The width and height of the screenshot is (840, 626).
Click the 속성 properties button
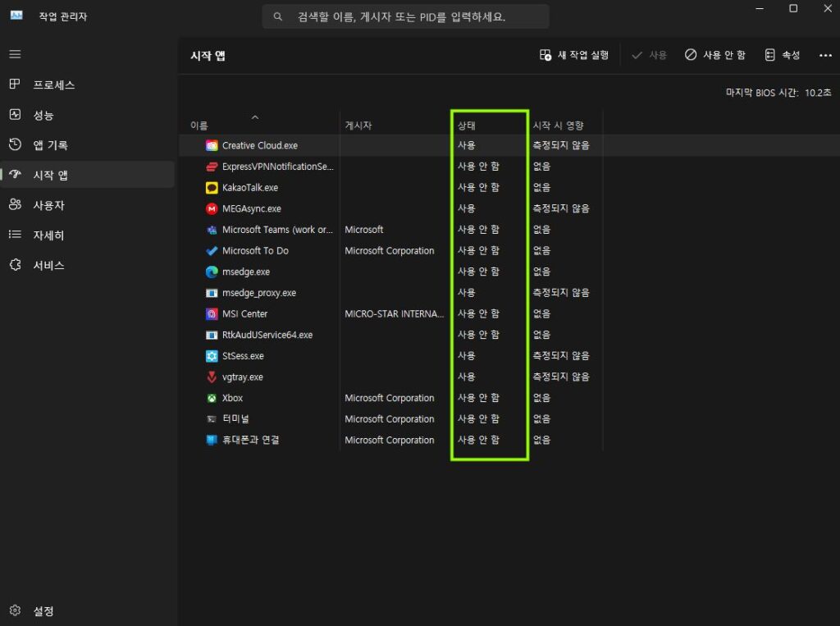tap(782, 55)
